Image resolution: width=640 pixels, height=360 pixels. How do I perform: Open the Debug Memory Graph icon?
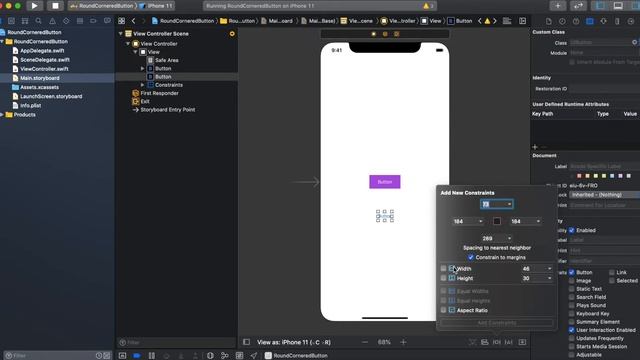[x=224, y=356]
